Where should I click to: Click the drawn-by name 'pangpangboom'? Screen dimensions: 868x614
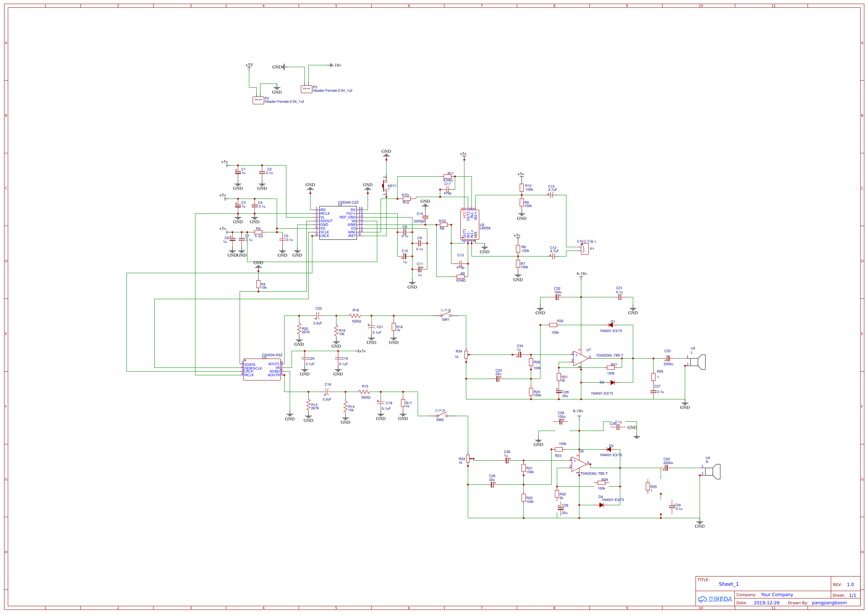[829, 602]
